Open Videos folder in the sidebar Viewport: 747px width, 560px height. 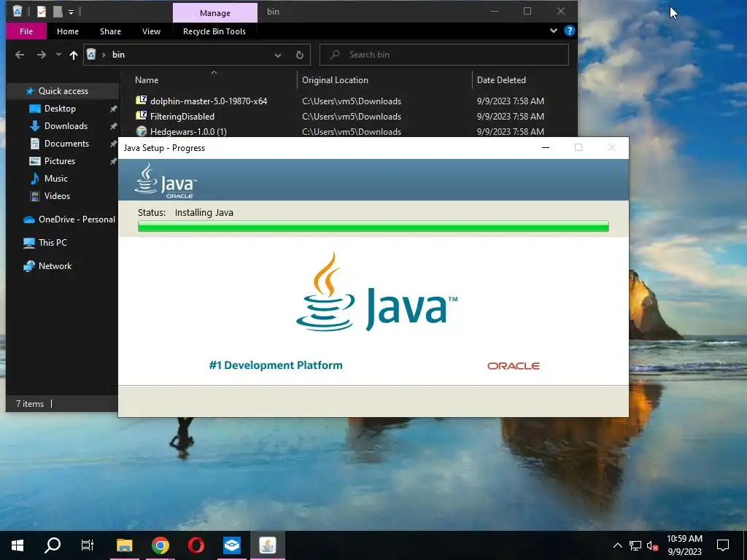(x=57, y=196)
